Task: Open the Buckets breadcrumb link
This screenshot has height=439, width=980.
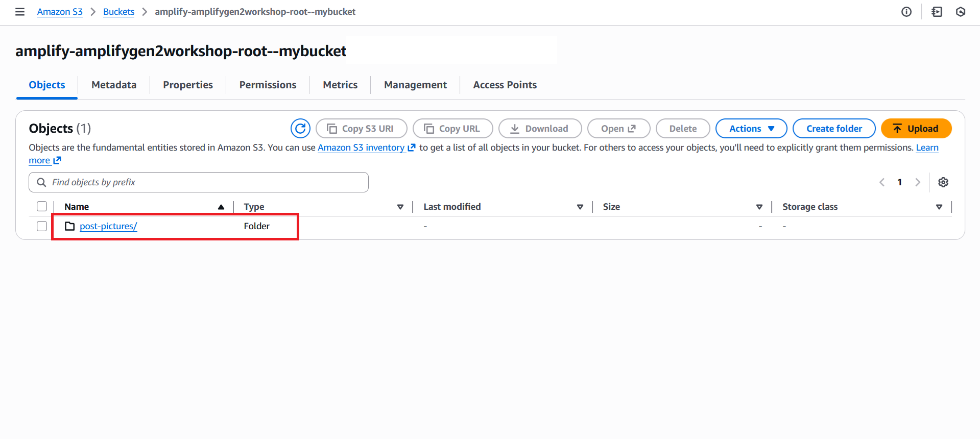Action: [118, 12]
